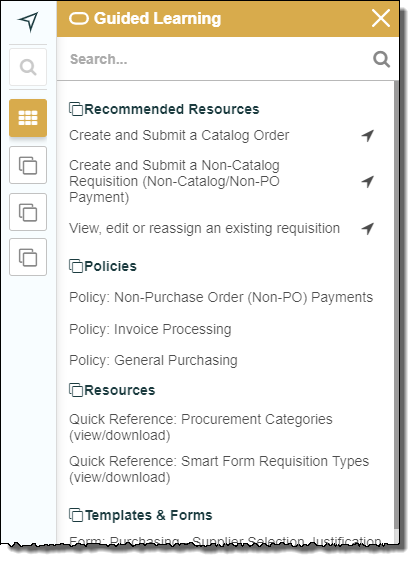Open Policy: Non-Purchase Order (Non-PO) Payments
Screen dimensions: 415x563
point(221,297)
